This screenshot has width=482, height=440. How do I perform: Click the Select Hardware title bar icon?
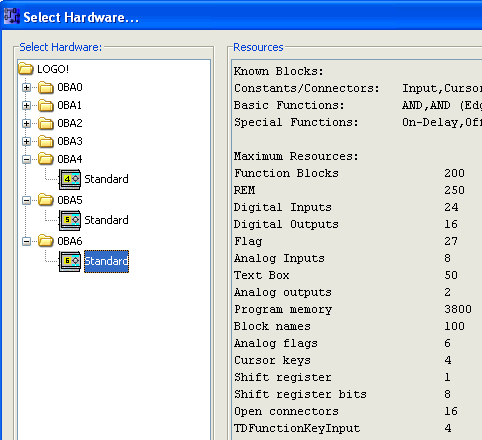pyautogui.click(x=12, y=16)
